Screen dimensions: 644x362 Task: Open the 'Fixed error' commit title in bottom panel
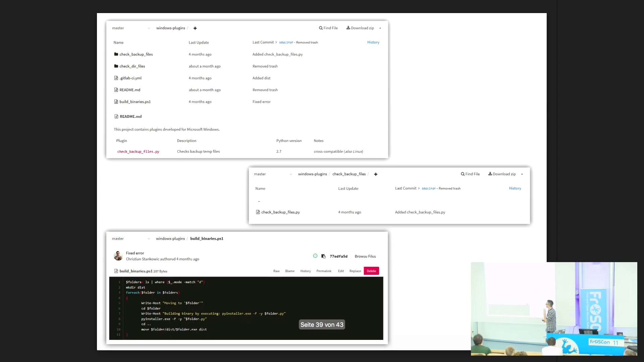pyautogui.click(x=135, y=253)
